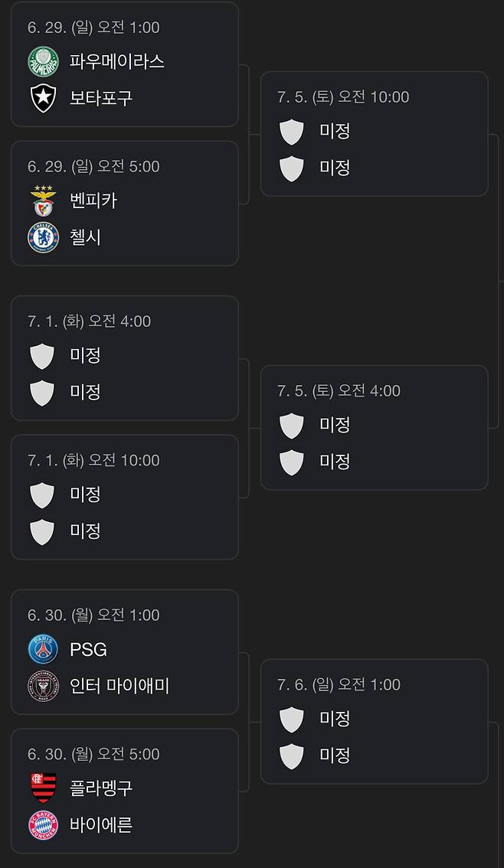Click the 7.6 오전 1:00 final match card
This screenshot has width=504, height=868.
pos(374,720)
